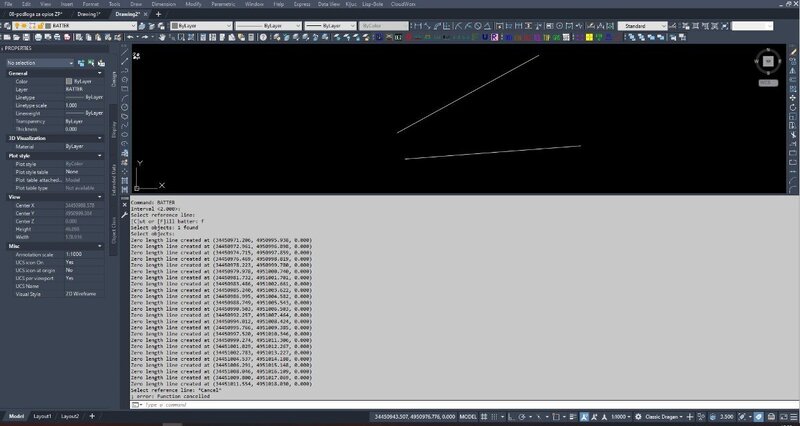Click the WCS label under ViewCube
This screenshot has width=800, height=426.
(768, 83)
